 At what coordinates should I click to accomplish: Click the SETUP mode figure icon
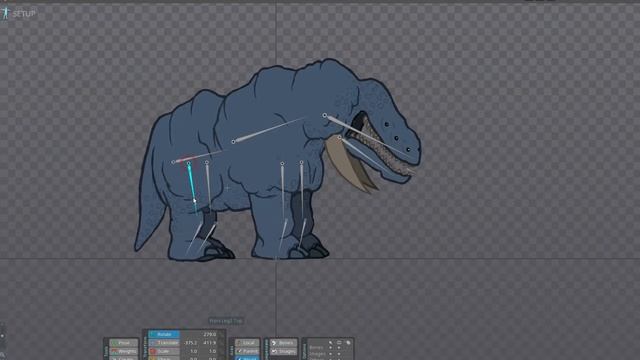click(x=5, y=13)
